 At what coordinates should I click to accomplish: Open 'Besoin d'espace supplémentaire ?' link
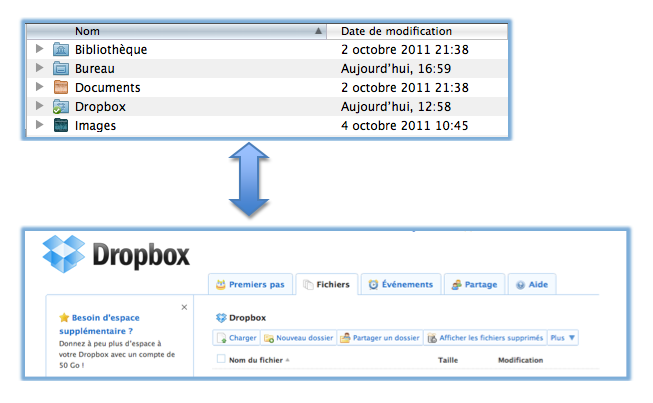coord(99,324)
